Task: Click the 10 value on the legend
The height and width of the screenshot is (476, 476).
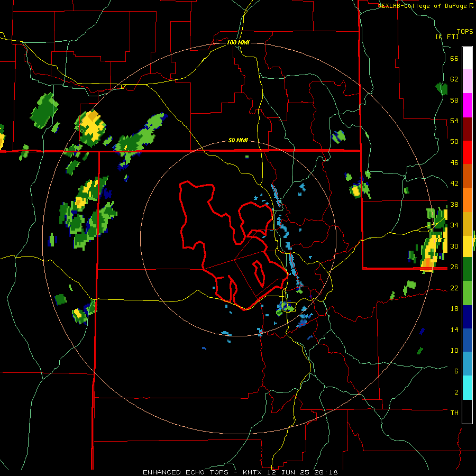Action: click(454, 350)
